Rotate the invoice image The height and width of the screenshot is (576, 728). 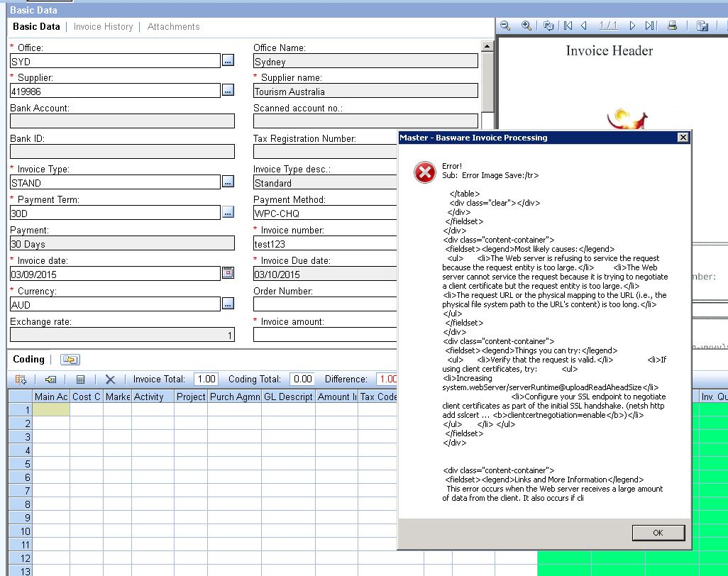tap(548, 26)
